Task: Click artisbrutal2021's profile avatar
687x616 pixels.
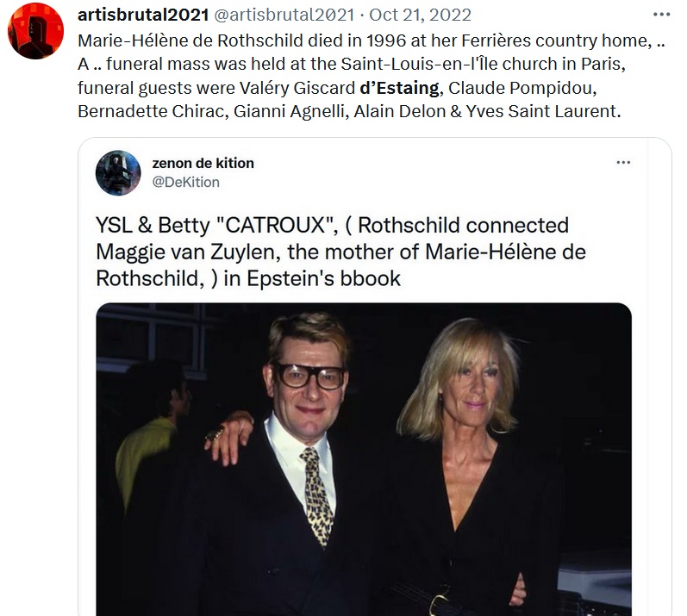Action: 35,31
